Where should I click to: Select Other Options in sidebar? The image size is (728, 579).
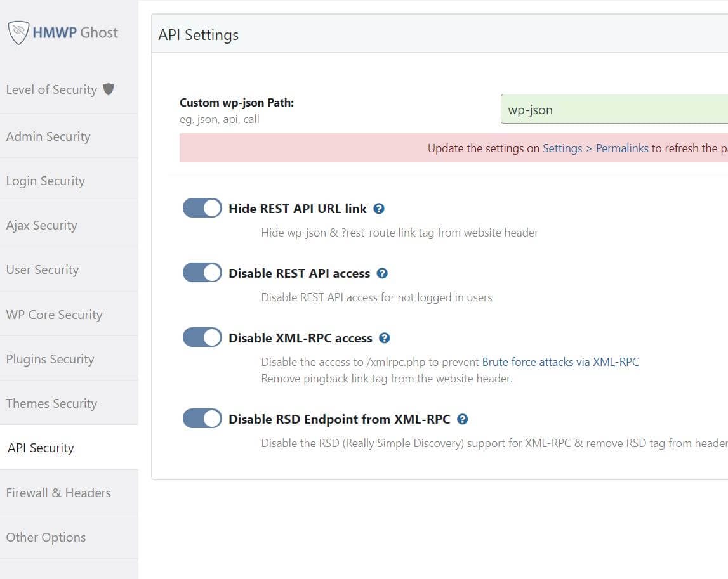[46, 537]
